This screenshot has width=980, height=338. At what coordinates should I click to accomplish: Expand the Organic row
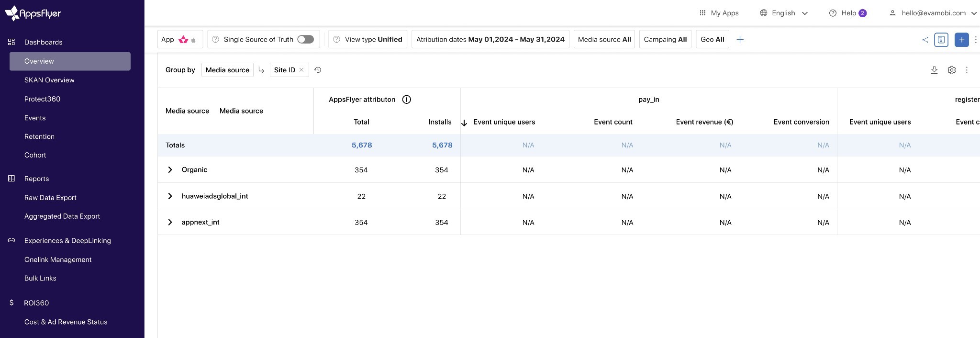tap(170, 169)
